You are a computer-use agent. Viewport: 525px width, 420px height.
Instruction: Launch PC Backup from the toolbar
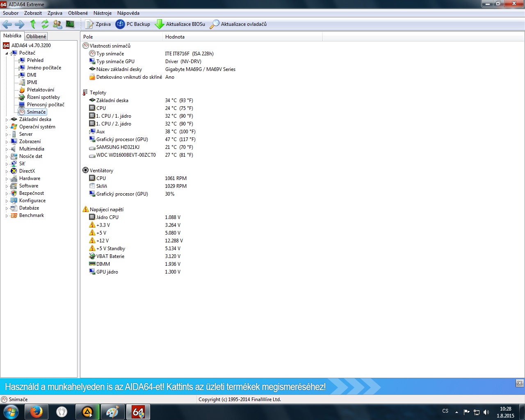(x=133, y=24)
